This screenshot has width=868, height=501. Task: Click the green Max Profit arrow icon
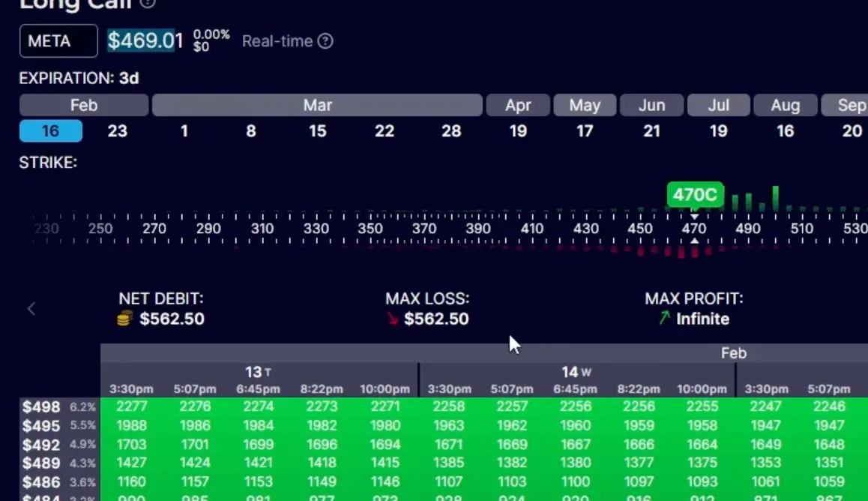(664, 319)
